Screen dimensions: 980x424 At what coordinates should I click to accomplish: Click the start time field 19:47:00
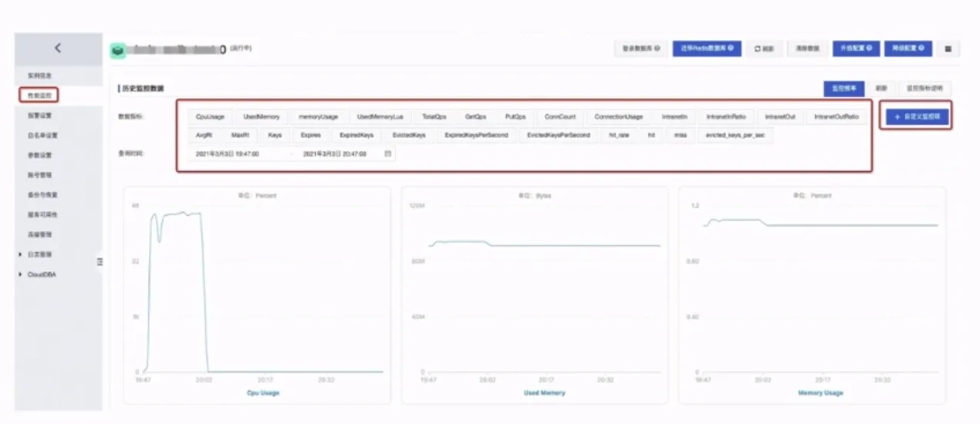[227, 153]
